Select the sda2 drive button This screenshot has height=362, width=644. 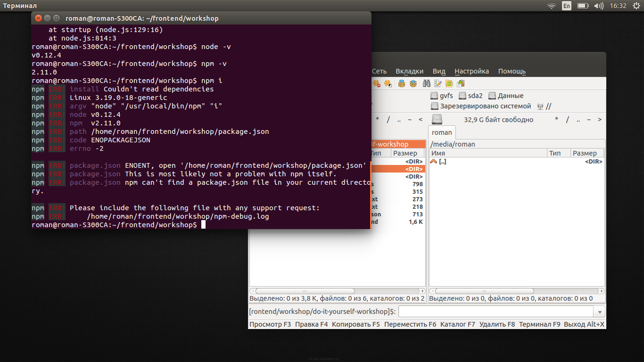click(471, 96)
